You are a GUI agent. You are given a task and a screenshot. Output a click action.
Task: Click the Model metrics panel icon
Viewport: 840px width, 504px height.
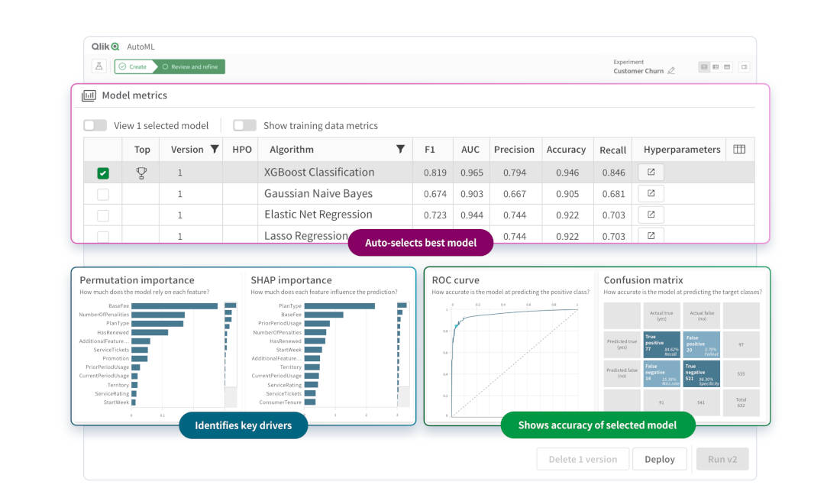coord(87,93)
